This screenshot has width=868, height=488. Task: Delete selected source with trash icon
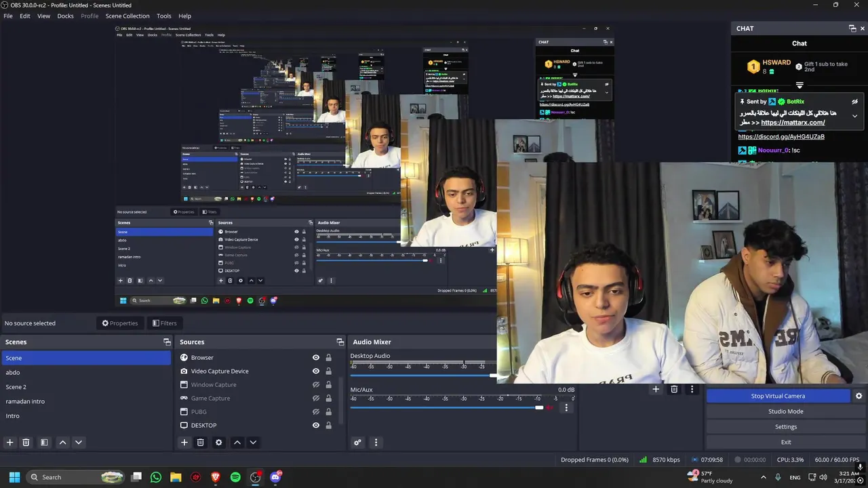tap(201, 443)
